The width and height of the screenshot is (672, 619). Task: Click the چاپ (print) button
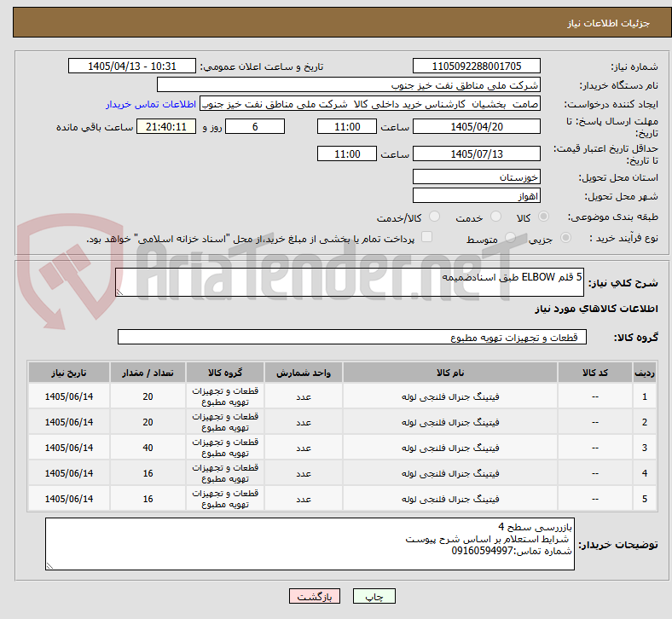(x=374, y=596)
